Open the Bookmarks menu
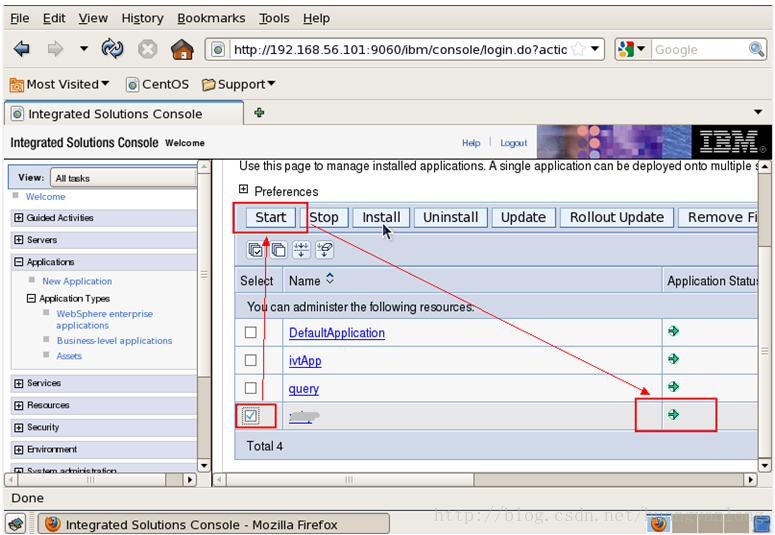 point(211,18)
